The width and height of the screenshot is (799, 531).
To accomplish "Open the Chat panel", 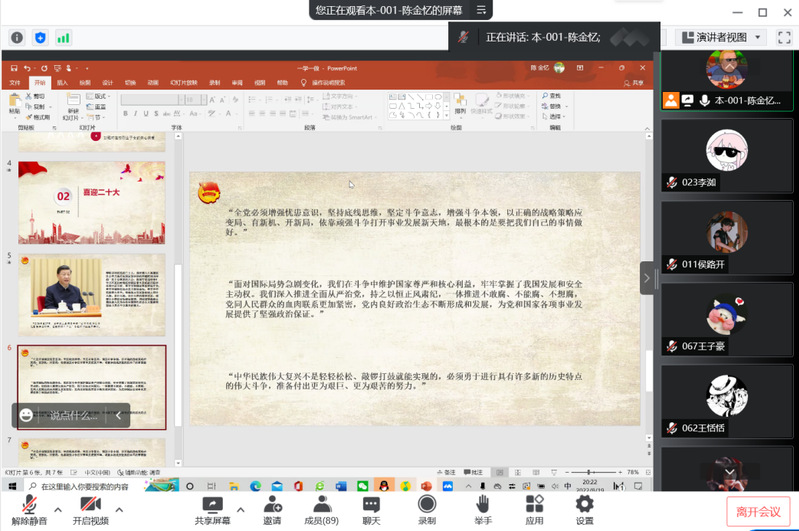I will (371, 509).
